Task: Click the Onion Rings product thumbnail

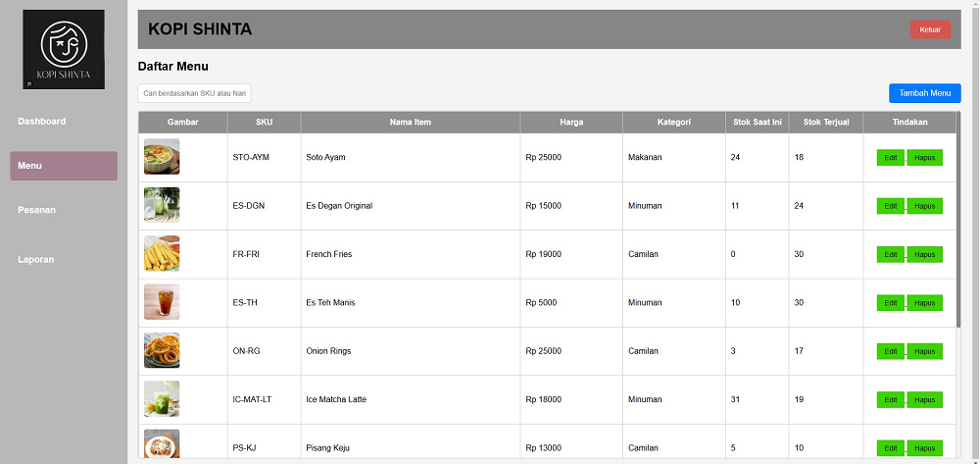Action: [x=162, y=350]
